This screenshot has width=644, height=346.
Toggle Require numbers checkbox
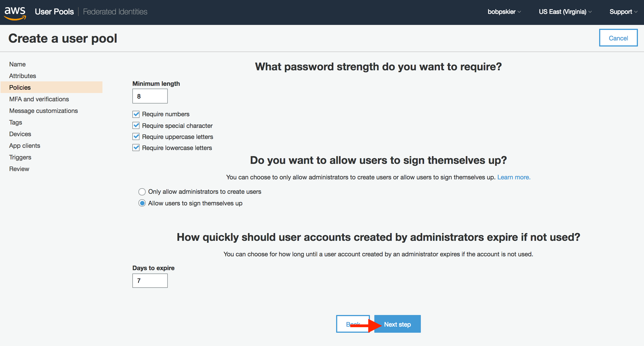(136, 114)
